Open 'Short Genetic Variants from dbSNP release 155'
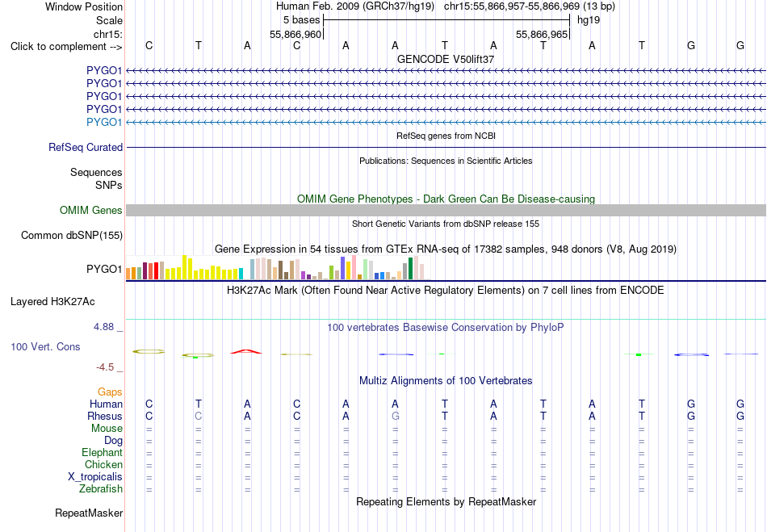The height and width of the screenshot is (532, 767). click(446, 224)
